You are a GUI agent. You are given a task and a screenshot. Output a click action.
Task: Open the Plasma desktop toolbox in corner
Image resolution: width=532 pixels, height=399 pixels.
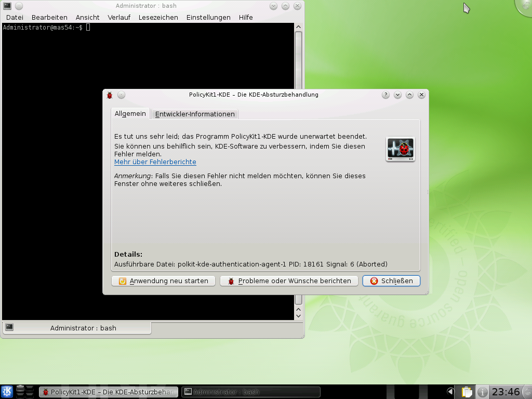[525, 6]
